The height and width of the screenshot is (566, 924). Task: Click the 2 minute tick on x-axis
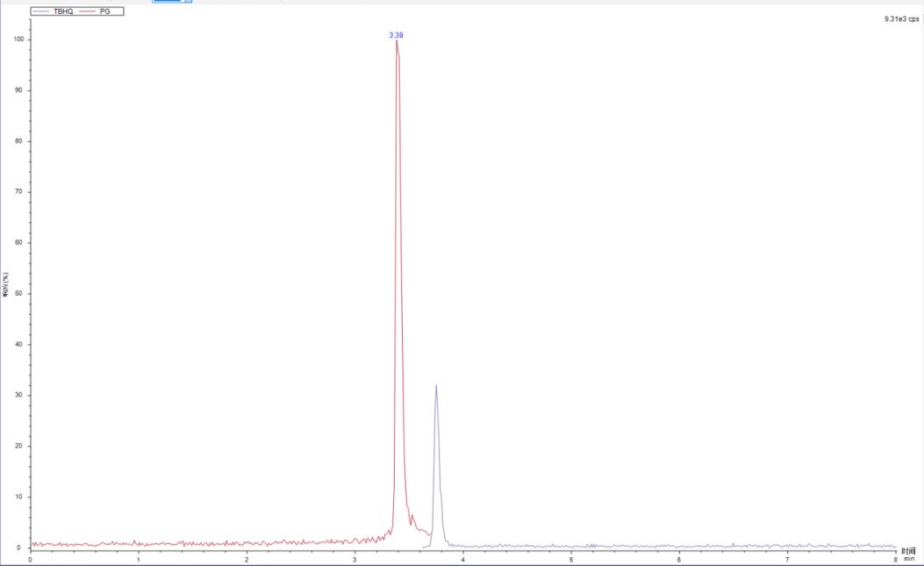point(247,559)
